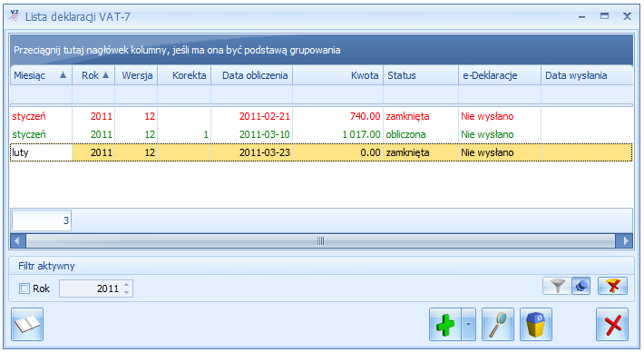Click the Filtr aktywny label
Image resolution: width=644 pixels, height=352 pixels.
click(46, 266)
